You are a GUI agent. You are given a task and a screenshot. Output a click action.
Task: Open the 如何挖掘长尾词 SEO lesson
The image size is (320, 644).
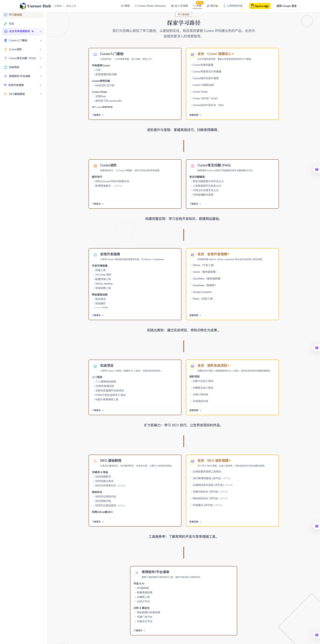(104, 481)
